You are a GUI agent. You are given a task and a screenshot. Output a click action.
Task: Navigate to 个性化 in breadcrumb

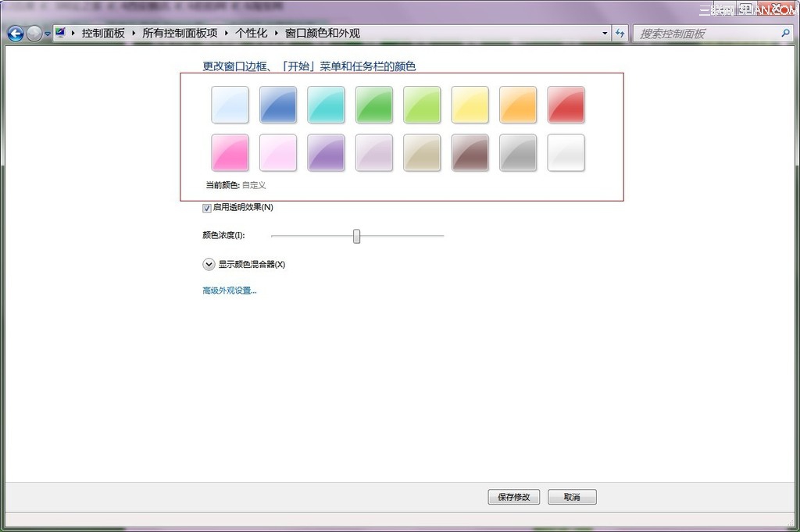(251, 34)
